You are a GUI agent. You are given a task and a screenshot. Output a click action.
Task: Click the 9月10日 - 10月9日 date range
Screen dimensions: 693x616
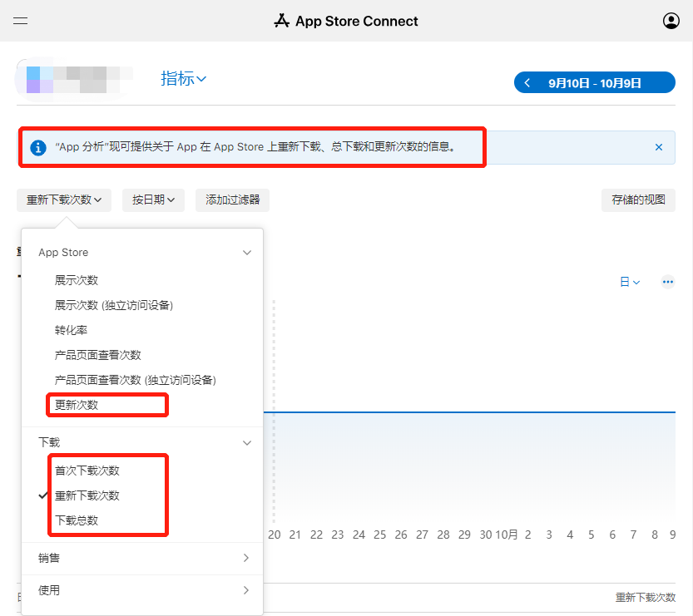[595, 83]
